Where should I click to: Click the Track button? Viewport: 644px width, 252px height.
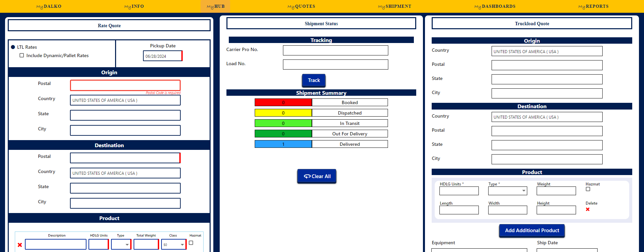tap(314, 80)
